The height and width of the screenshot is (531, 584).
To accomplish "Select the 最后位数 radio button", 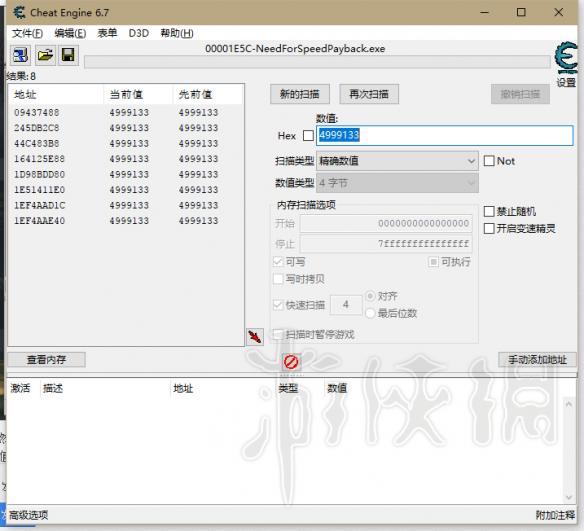I will click(x=370, y=313).
